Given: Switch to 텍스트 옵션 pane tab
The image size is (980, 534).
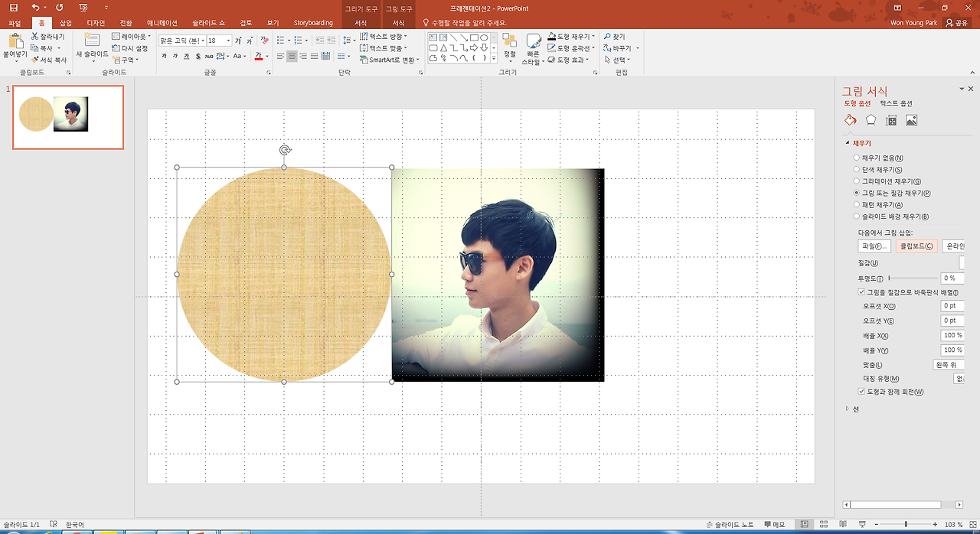Looking at the screenshot, I should [x=896, y=103].
